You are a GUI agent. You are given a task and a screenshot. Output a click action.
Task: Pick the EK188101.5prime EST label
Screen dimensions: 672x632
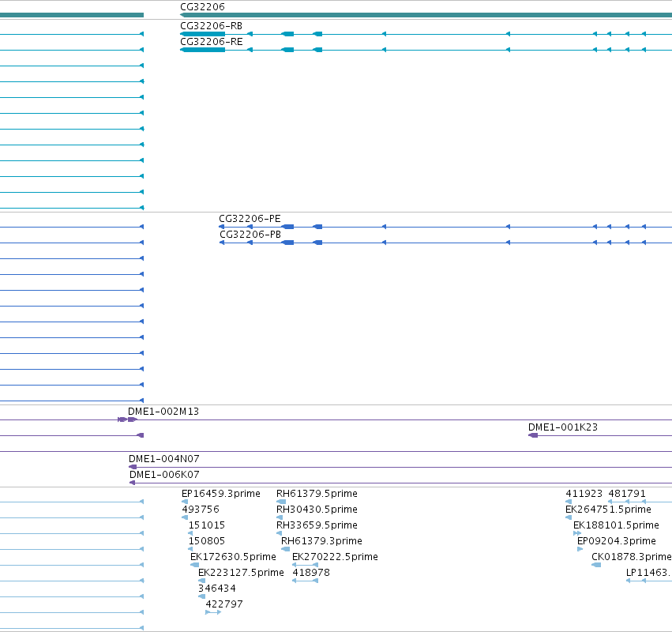[x=616, y=525]
